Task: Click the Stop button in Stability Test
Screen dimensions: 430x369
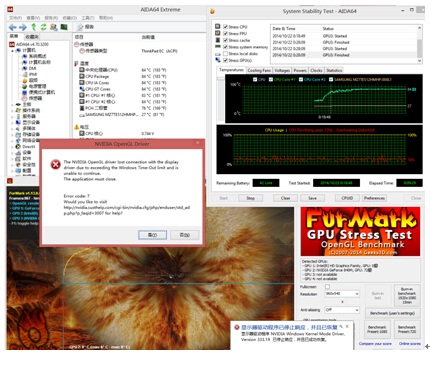Action: point(250,198)
